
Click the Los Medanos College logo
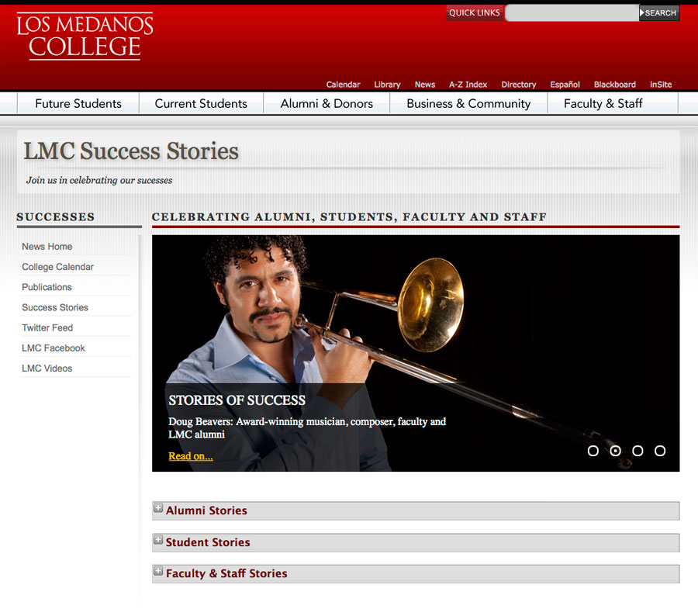tap(85, 36)
